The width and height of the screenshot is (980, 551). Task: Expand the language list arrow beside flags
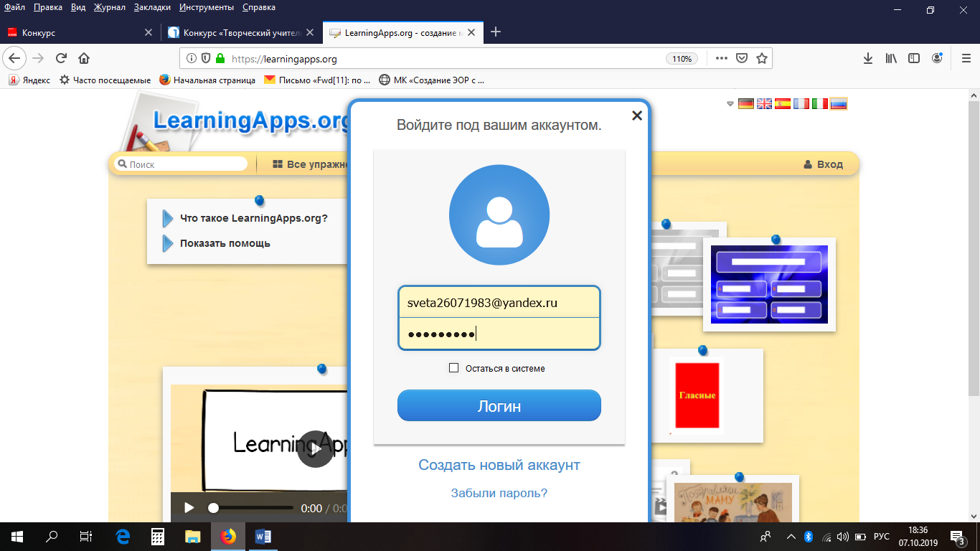(x=730, y=104)
